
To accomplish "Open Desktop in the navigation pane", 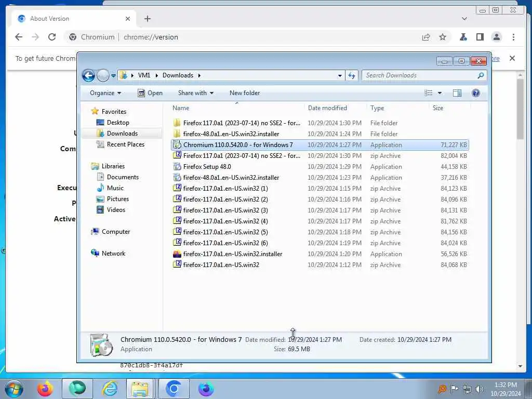I will [x=118, y=123].
